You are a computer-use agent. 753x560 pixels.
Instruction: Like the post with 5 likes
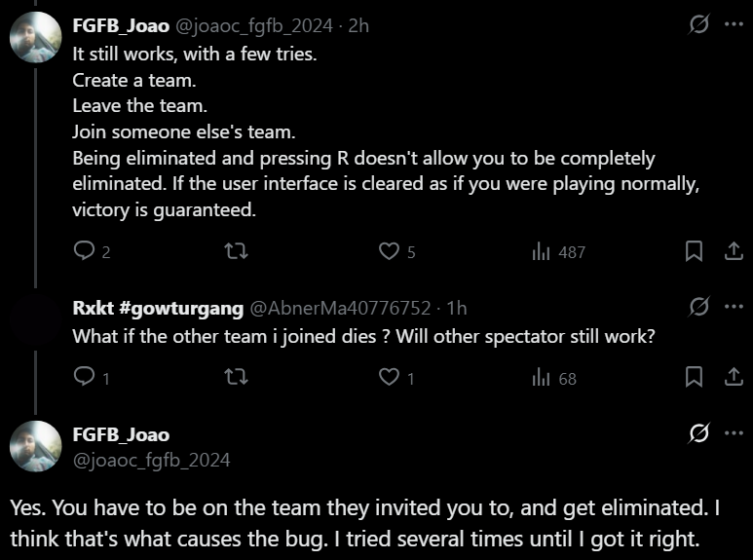390,251
